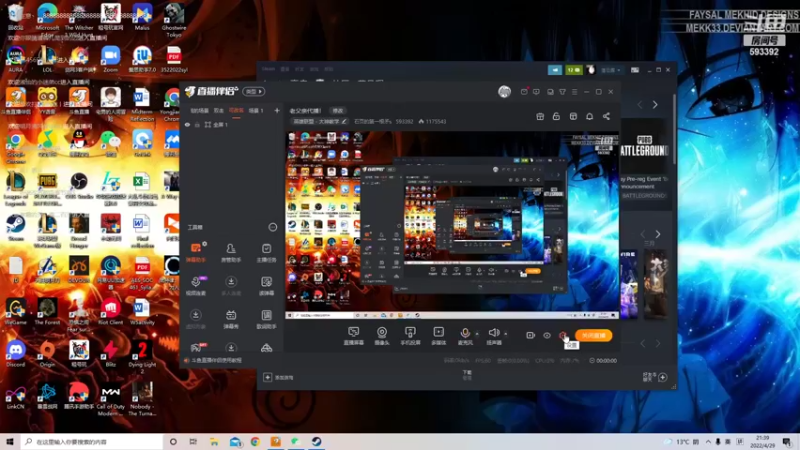Expand the system tray hidden icons chevron

tap(708, 442)
